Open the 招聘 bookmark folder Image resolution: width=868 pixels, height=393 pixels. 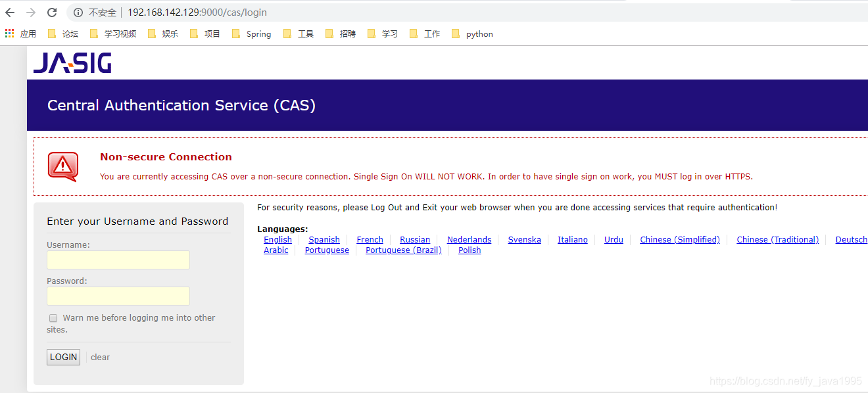pos(341,34)
